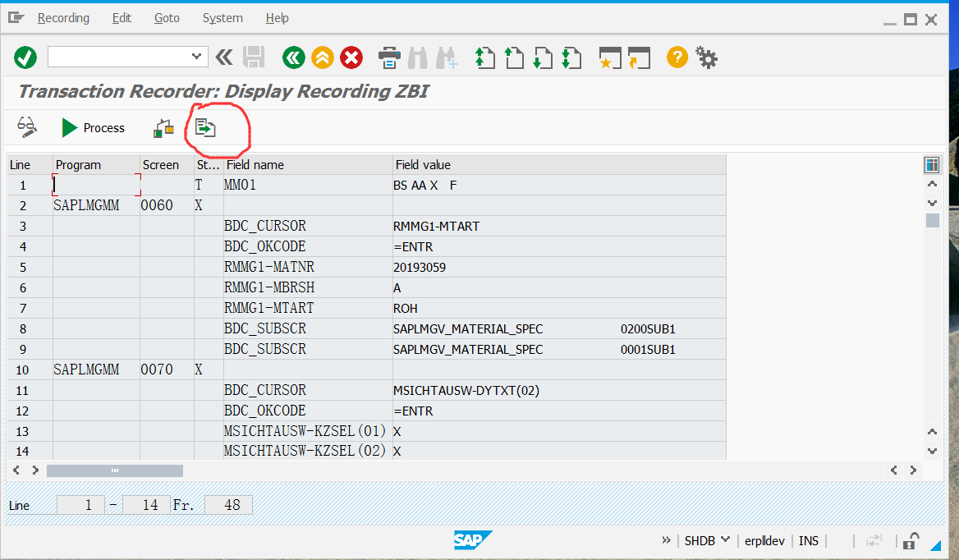Open the System menu
The width and height of the screenshot is (959, 560).
coord(222,17)
